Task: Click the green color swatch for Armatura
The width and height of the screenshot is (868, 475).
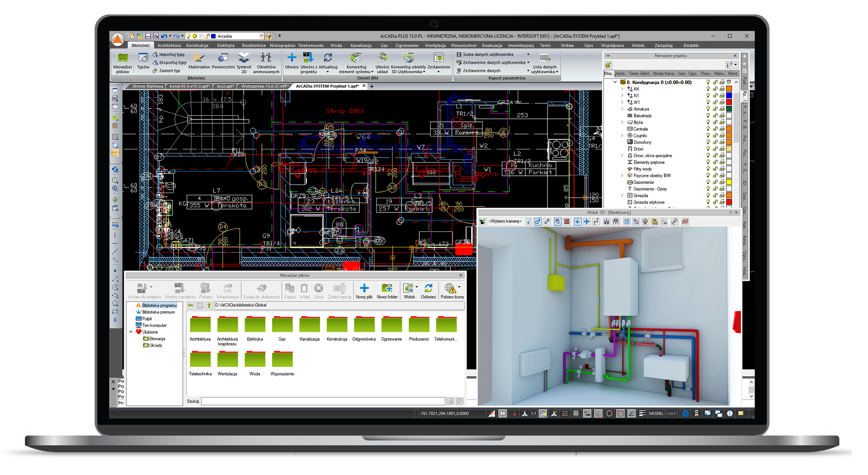Action: (729, 109)
